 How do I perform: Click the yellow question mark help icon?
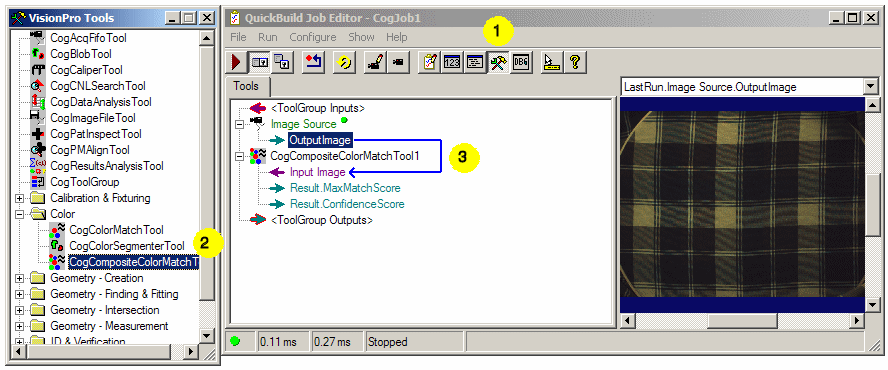point(574,62)
